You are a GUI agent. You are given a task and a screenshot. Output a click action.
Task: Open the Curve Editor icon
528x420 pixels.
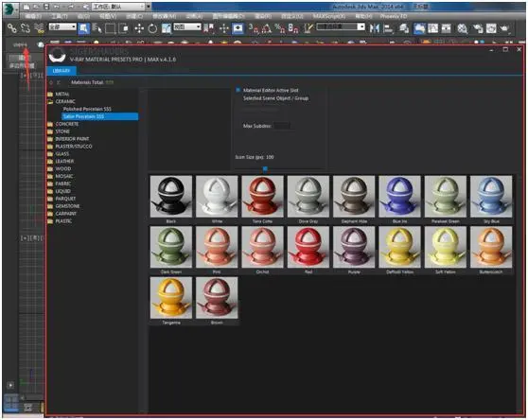(432, 28)
